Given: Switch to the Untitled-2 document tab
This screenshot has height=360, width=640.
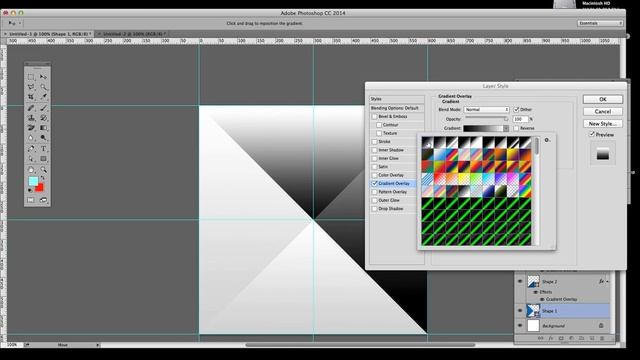Looking at the screenshot, I should (x=131, y=34).
